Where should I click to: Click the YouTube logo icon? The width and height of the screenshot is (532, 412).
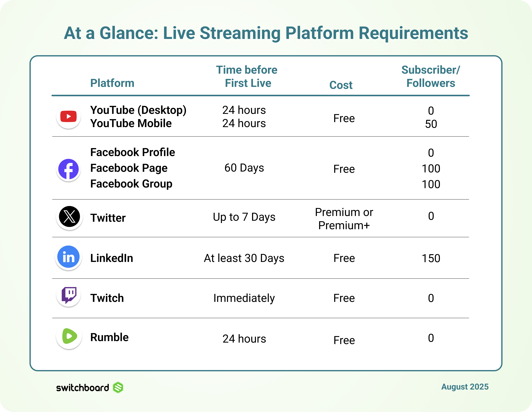point(68,116)
